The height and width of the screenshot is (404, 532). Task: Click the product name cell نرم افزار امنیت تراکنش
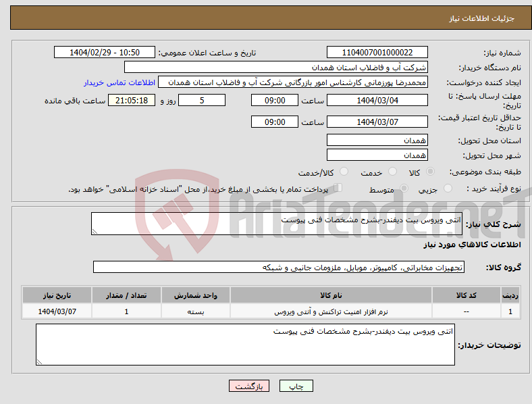click(331, 311)
